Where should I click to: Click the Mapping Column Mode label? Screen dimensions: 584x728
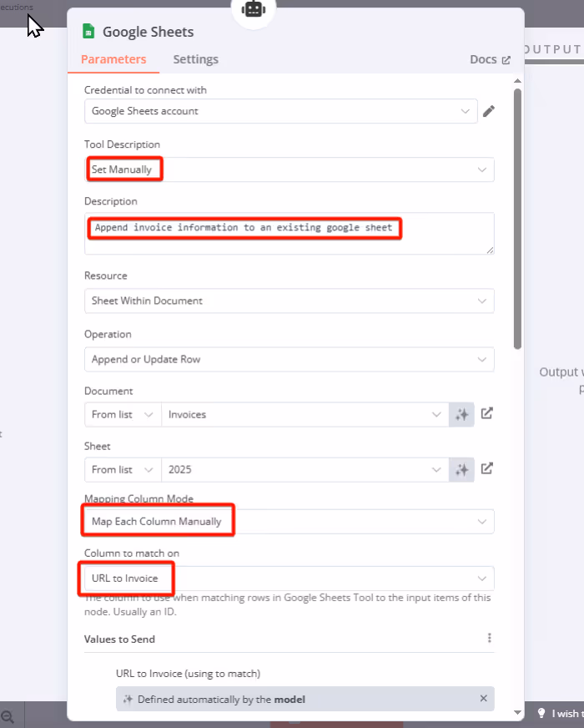pos(138,499)
